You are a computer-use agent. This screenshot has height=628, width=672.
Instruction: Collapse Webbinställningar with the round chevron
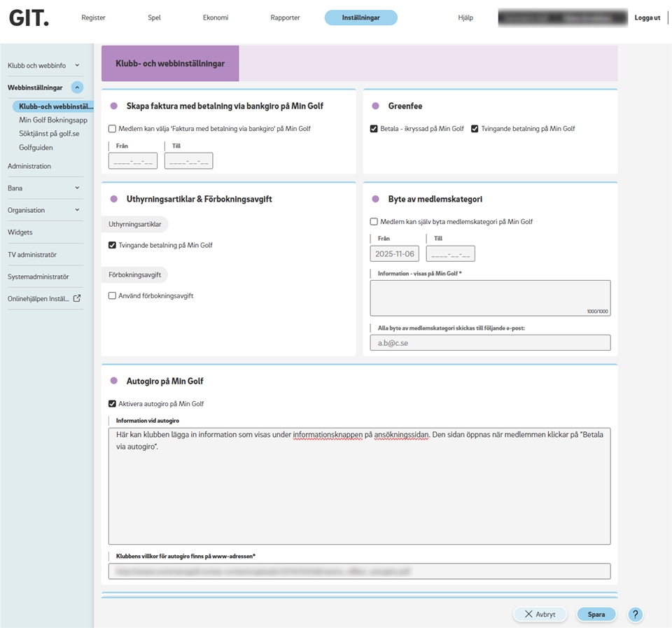pos(77,88)
